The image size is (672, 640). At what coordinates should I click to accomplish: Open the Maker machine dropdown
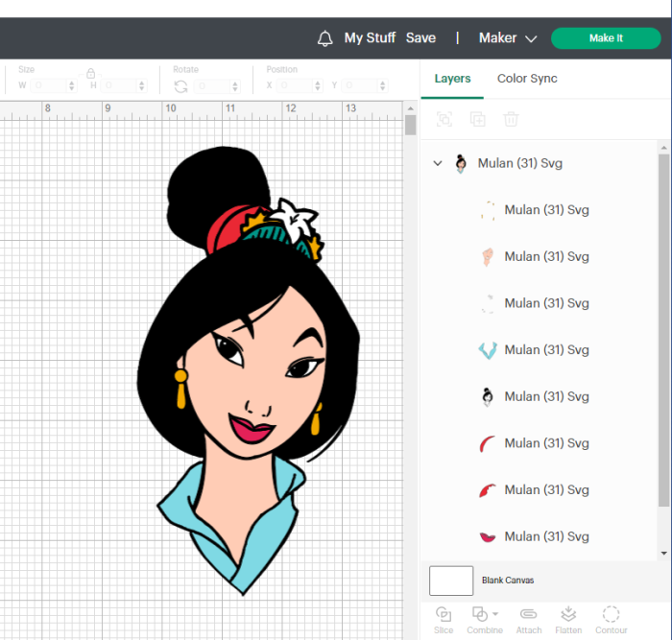[508, 38]
